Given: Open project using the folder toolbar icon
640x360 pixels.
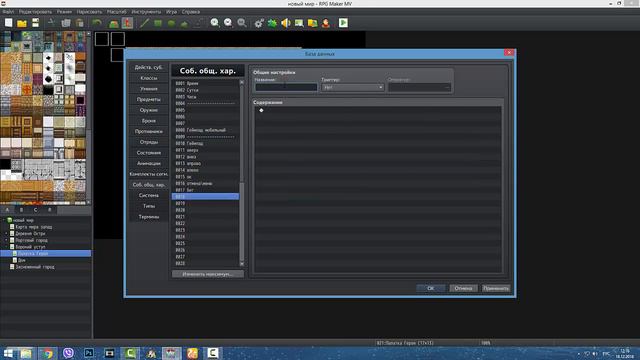Looking at the screenshot, I should point(22,23).
